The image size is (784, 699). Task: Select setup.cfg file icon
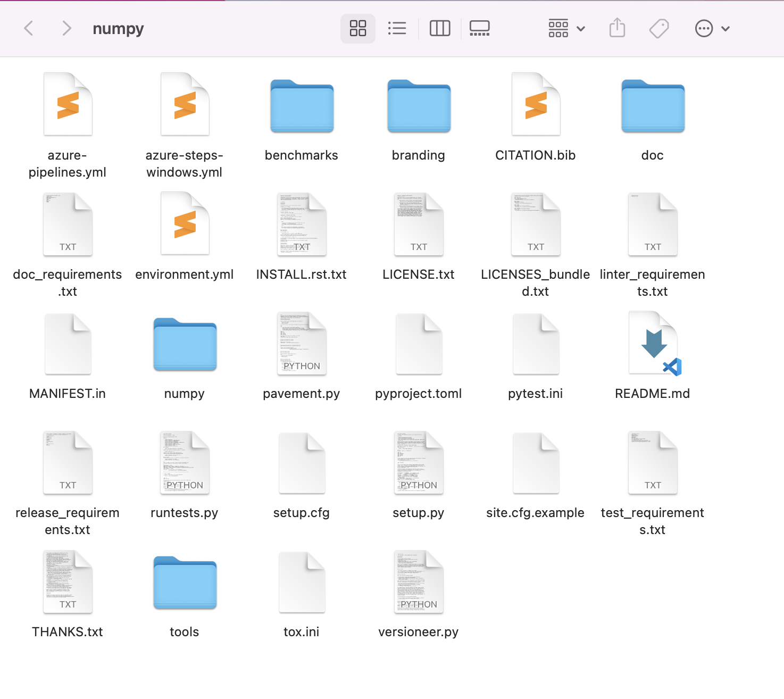pos(302,463)
